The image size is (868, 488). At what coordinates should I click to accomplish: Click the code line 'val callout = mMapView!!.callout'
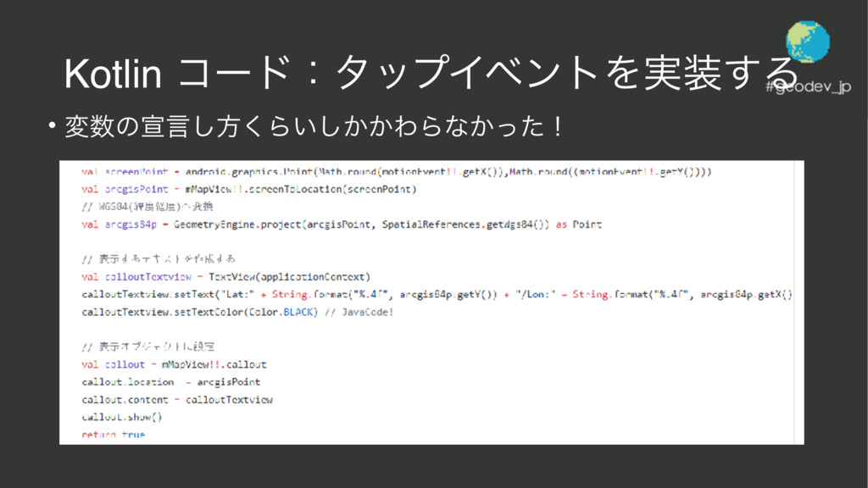pos(174,364)
